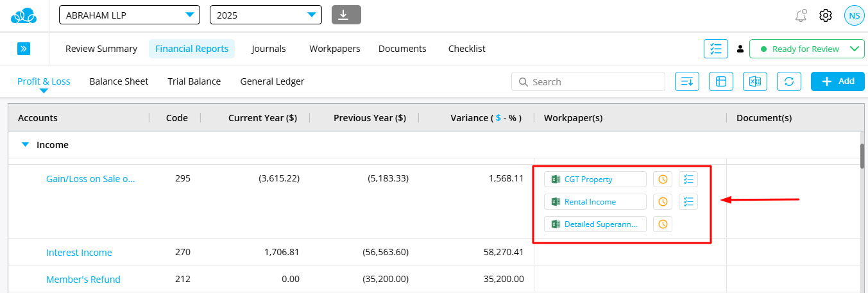Open the notifications bell
Image resolution: width=868 pixels, height=293 pixels.
(800, 15)
